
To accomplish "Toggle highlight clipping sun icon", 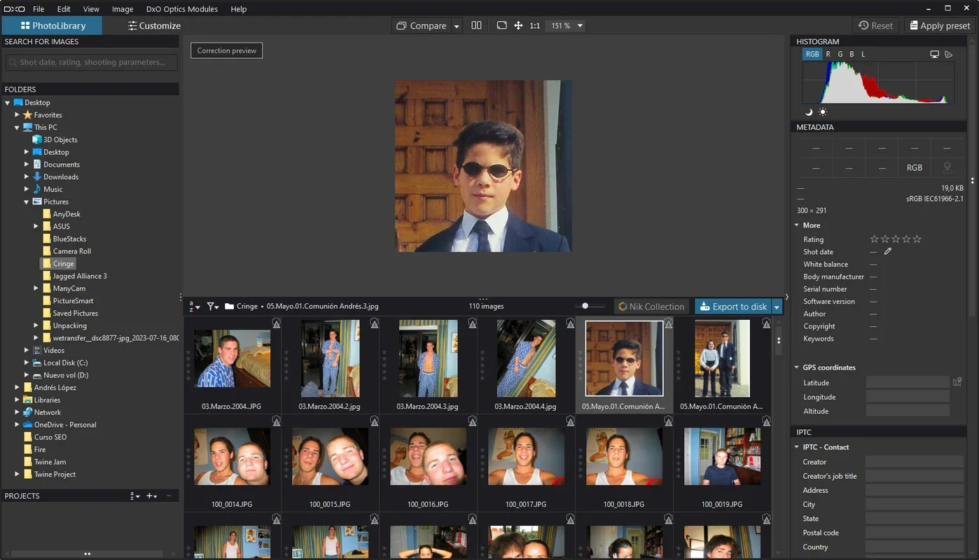I will click(x=822, y=112).
